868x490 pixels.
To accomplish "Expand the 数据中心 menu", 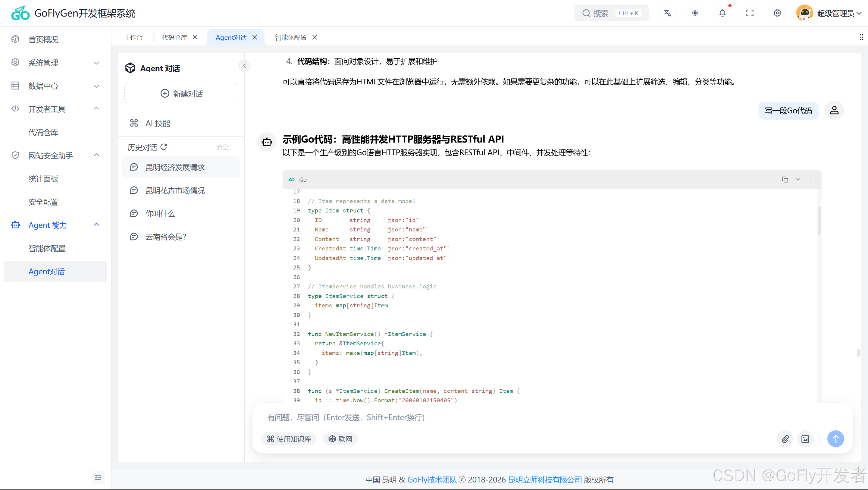I will pos(56,86).
